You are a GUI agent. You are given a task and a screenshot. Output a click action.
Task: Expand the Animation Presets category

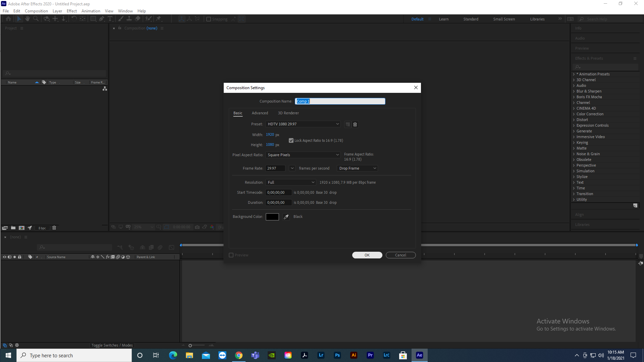pyautogui.click(x=574, y=74)
